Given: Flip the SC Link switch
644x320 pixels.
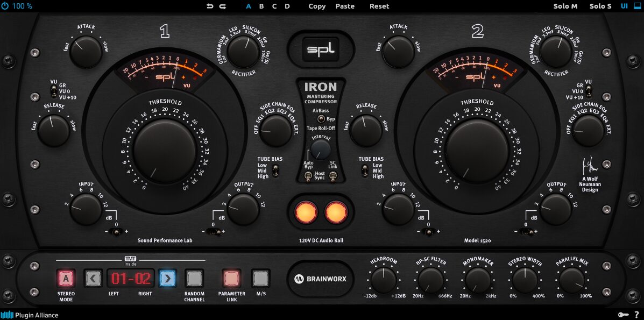Looking at the screenshot, I should click(334, 176).
